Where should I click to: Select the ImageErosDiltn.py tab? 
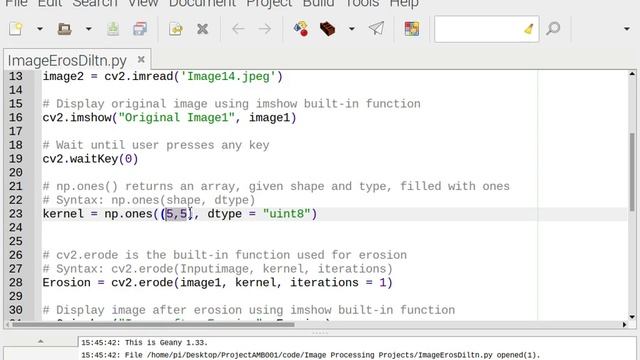coord(67,60)
